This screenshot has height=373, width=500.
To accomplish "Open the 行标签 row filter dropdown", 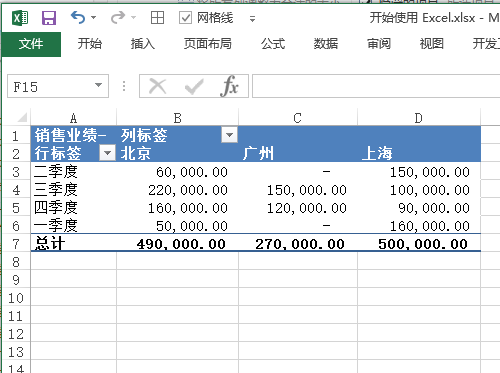I will pyautogui.click(x=107, y=153).
